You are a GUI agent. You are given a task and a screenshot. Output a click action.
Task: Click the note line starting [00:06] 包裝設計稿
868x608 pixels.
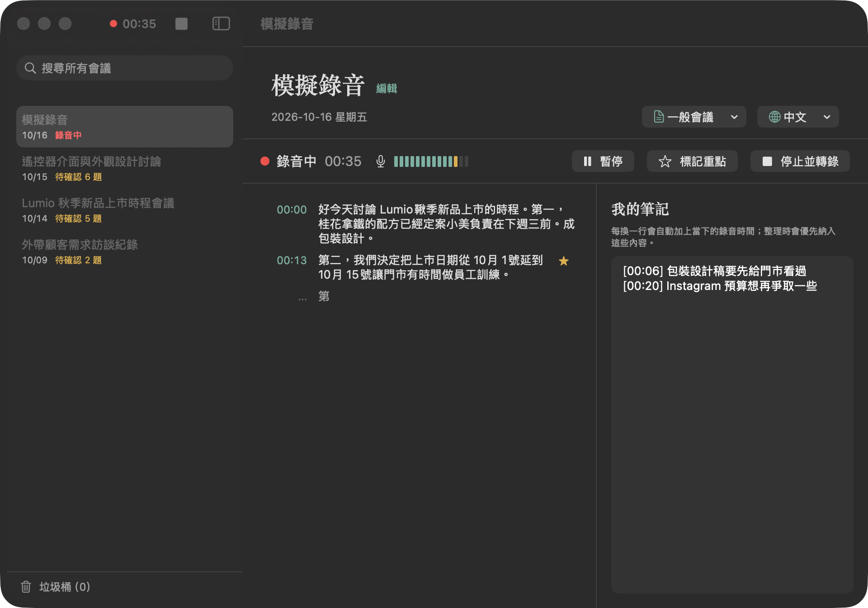coord(715,271)
